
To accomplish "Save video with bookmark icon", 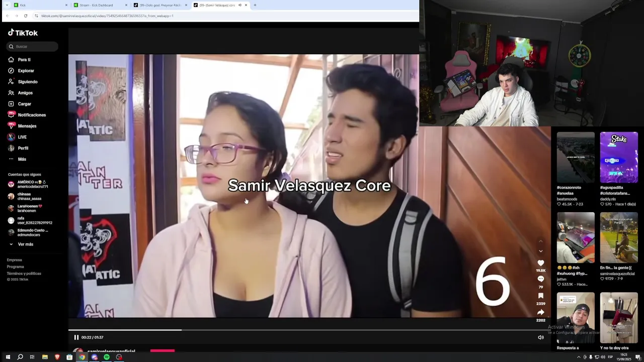I will (x=541, y=296).
